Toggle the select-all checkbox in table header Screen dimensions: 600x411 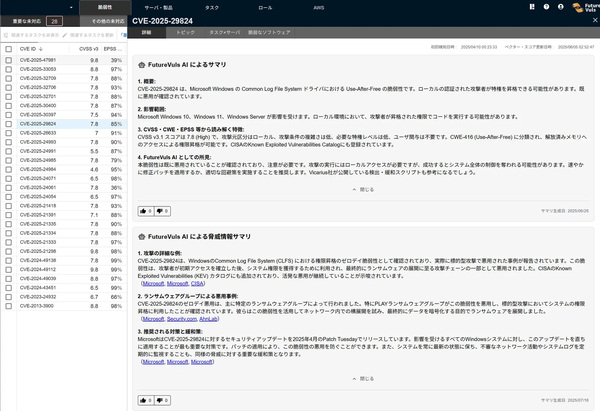(x=8, y=49)
